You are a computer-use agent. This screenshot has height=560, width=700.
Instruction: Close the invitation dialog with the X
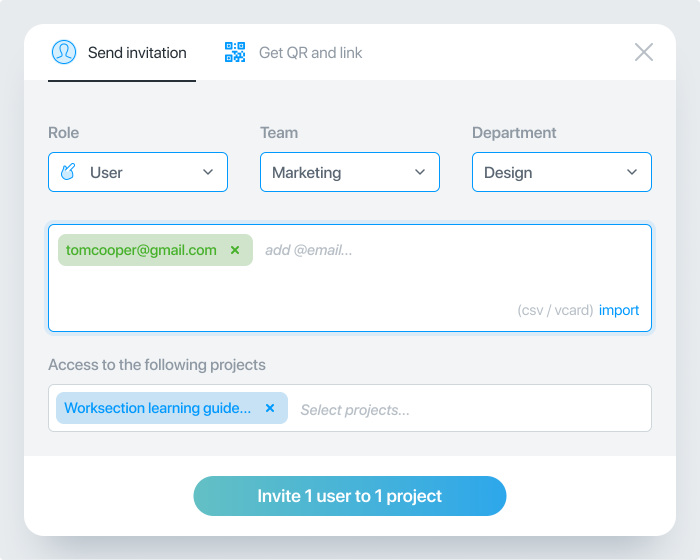point(644,52)
